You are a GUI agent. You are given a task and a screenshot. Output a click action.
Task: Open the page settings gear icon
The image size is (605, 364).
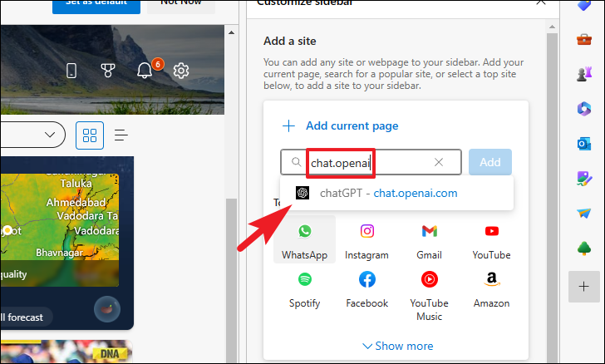(x=181, y=71)
